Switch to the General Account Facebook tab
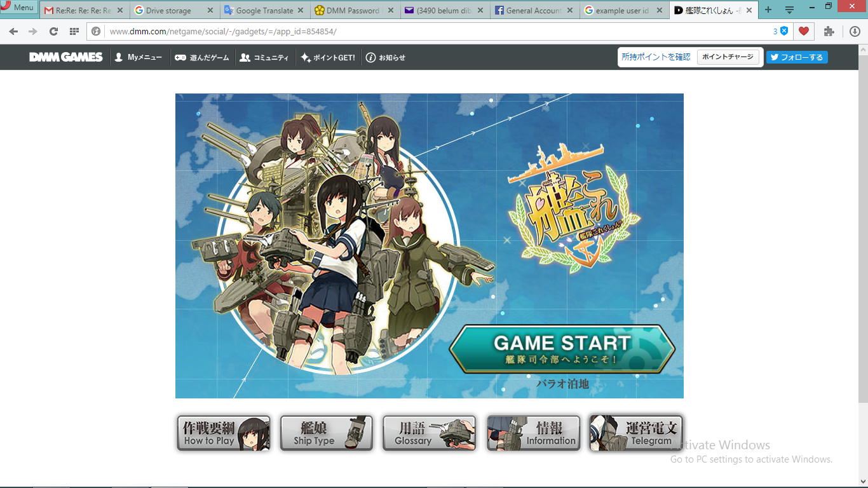The image size is (868, 488). tap(535, 11)
